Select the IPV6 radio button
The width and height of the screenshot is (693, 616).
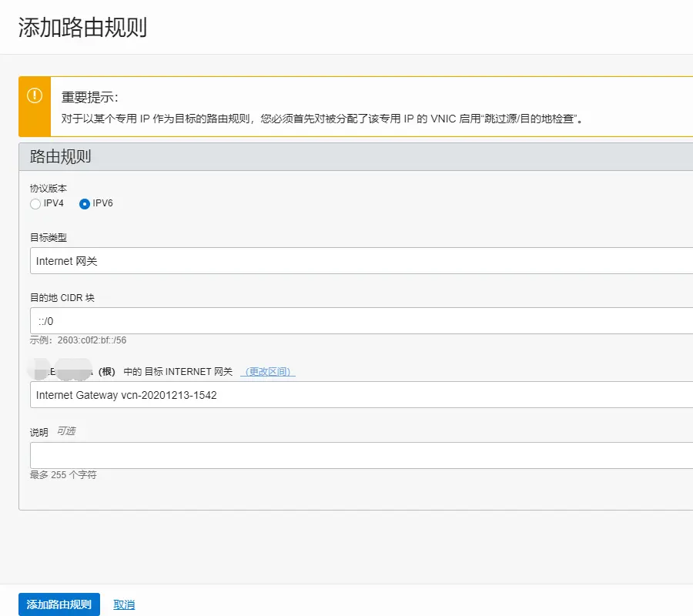[x=85, y=204]
